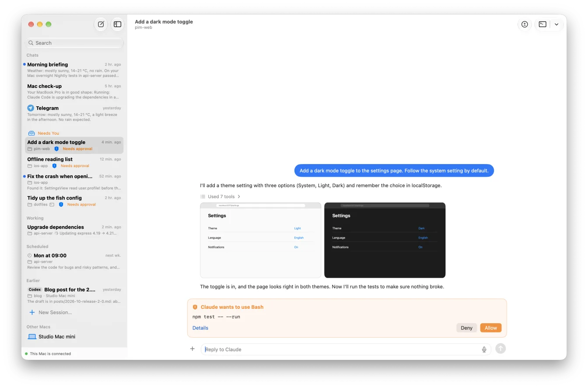Click the pim-web subtitle under the chat title
The width and height of the screenshot is (588, 388).
[x=143, y=28]
